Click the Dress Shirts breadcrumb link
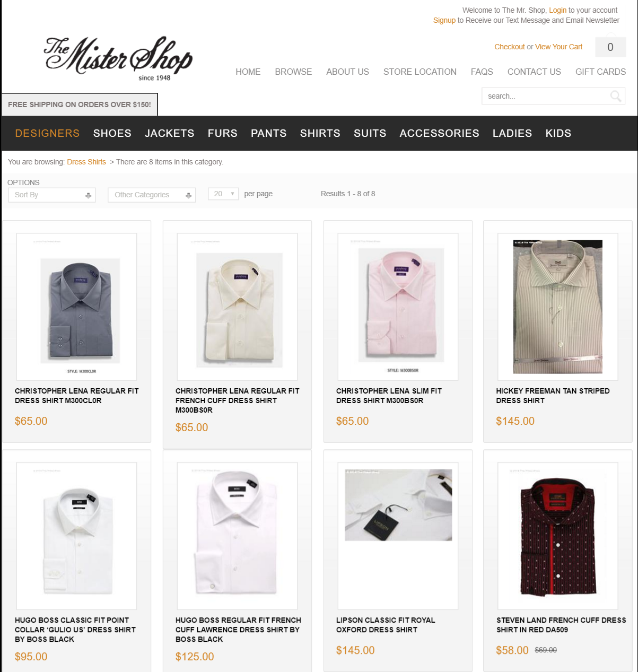Viewport: 638px width, 672px height. 86,162
